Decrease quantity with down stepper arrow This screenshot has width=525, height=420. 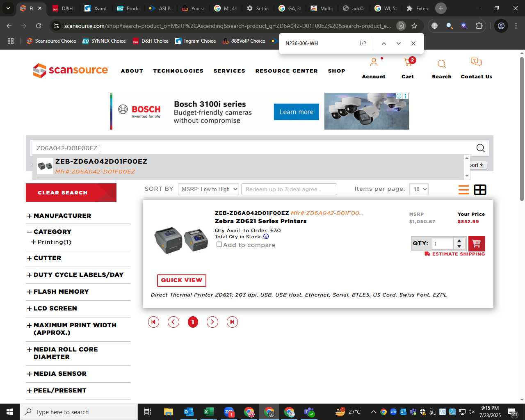pyautogui.click(x=459, y=247)
